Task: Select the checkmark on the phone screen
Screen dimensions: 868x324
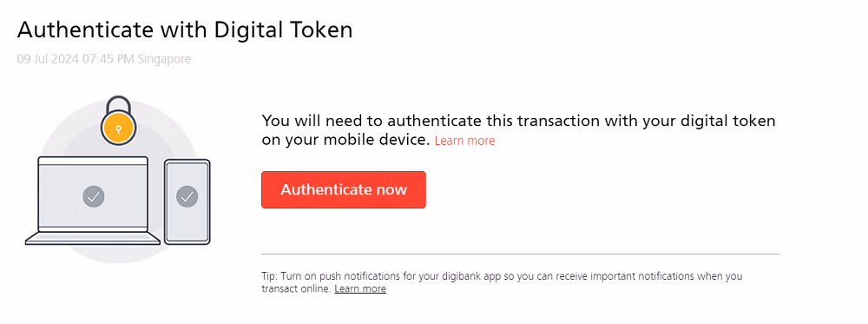Action: [187, 196]
